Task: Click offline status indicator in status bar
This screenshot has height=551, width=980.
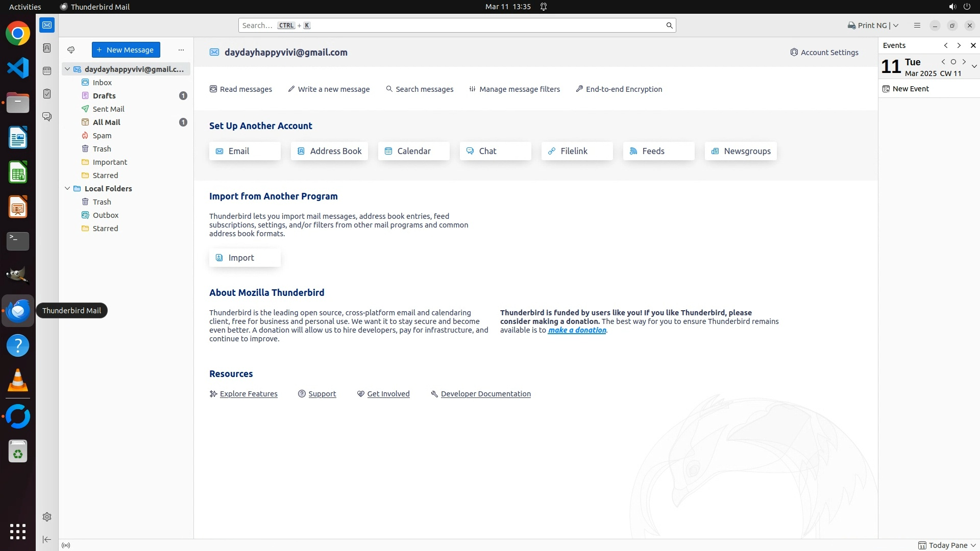Action: 66,545
